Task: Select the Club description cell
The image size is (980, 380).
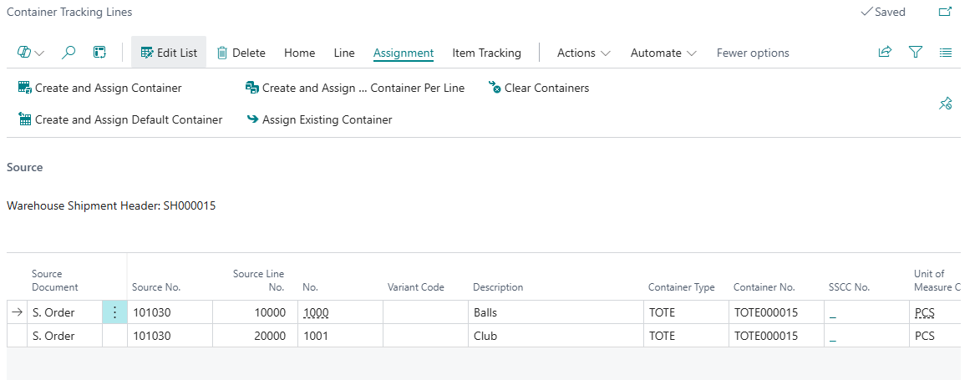Action: pyautogui.click(x=555, y=336)
